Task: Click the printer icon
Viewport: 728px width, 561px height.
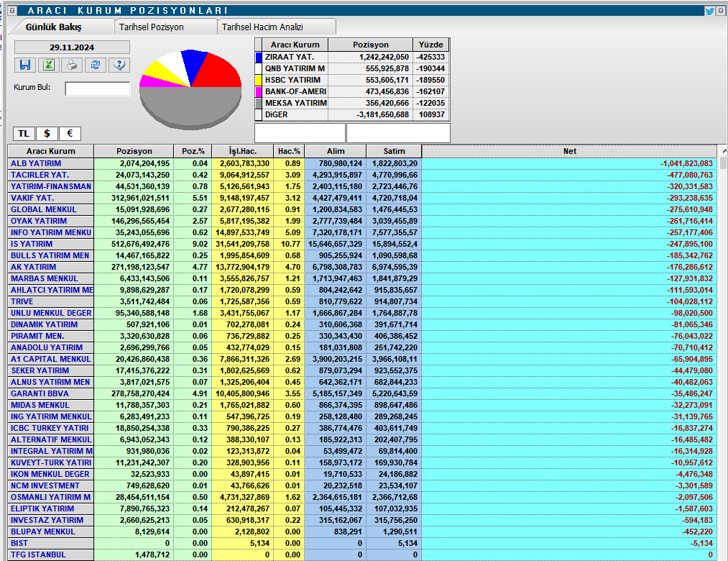Action: 71,65
